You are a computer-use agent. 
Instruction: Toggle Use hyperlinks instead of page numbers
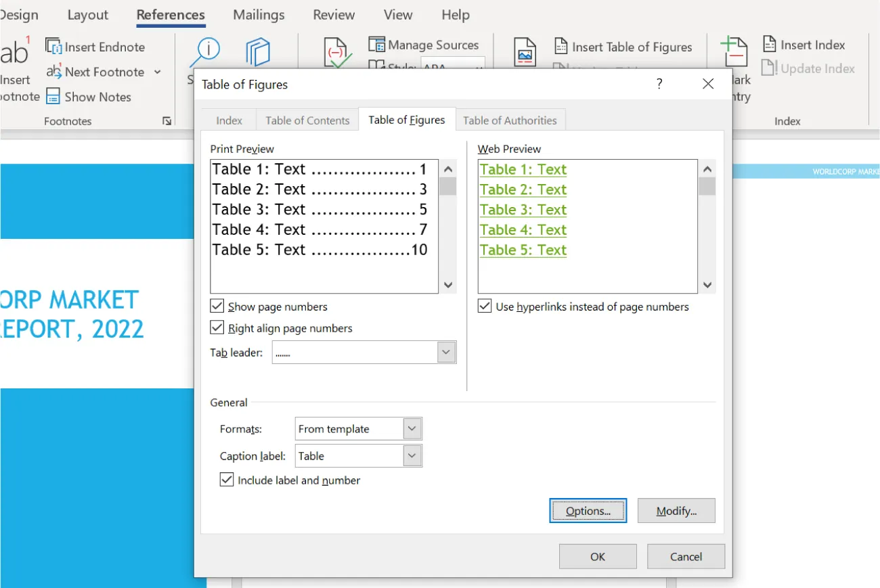click(x=485, y=306)
